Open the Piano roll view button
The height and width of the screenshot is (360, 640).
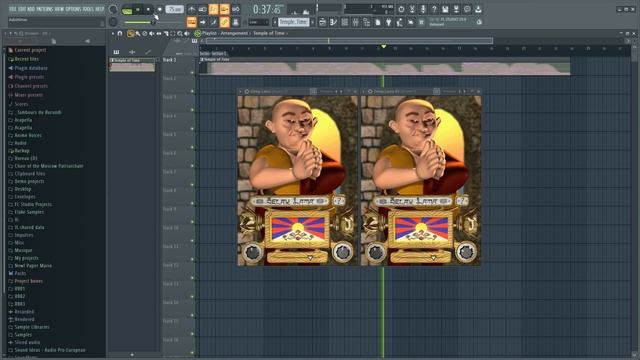(333, 22)
